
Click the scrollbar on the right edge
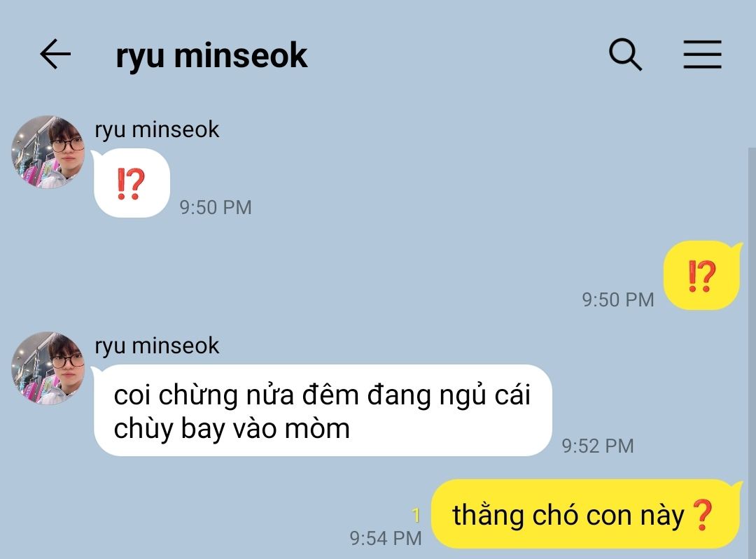[752, 353]
